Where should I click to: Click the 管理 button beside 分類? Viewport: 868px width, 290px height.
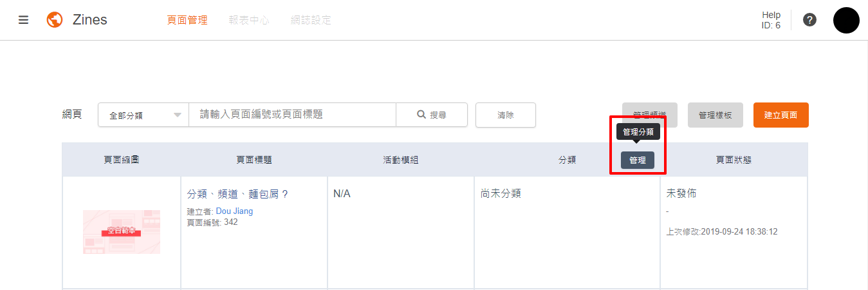click(637, 160)
